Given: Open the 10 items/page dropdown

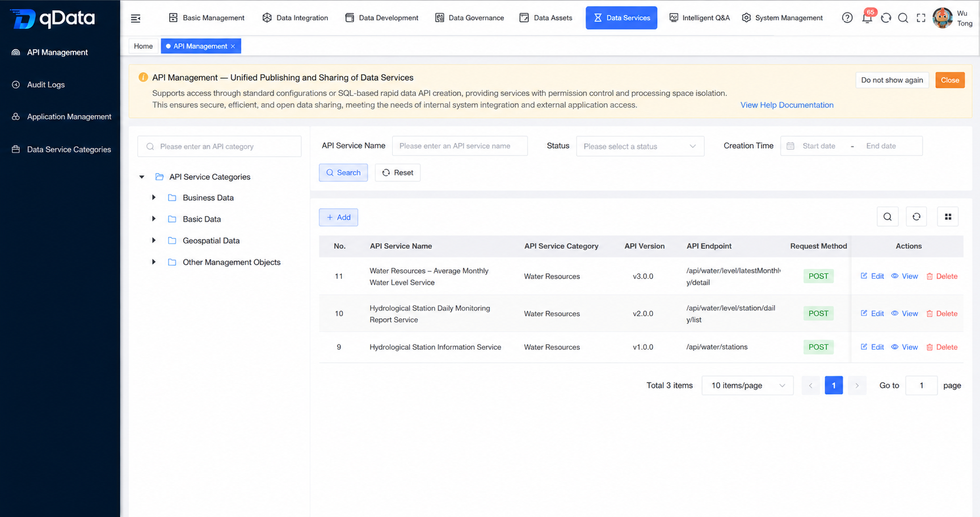Looking at the screenshot, I should (x=747, y=385).
